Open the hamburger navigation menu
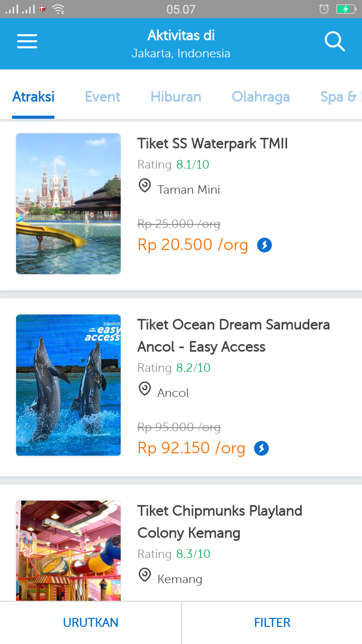This screenshot has width=362, height=644. point(27,41)
